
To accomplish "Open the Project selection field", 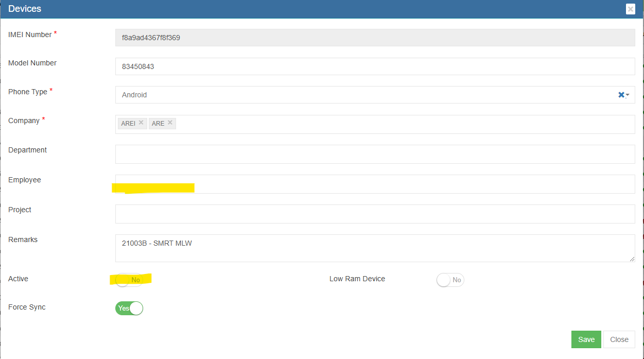I will pos(375,214).
